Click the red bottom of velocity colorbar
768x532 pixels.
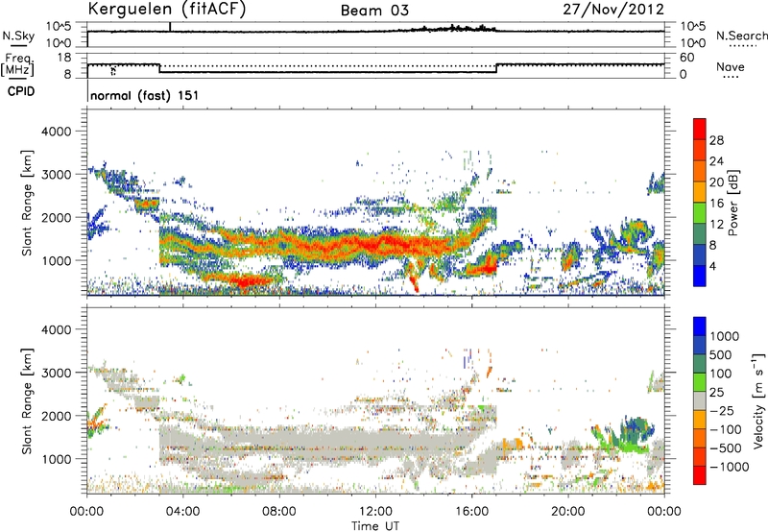(x=700, y=475)
